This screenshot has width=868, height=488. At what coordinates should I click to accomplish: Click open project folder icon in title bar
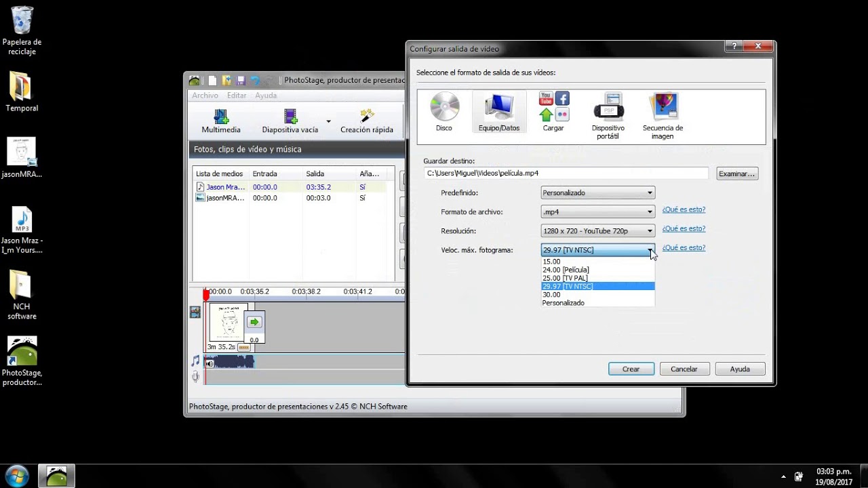226,81
